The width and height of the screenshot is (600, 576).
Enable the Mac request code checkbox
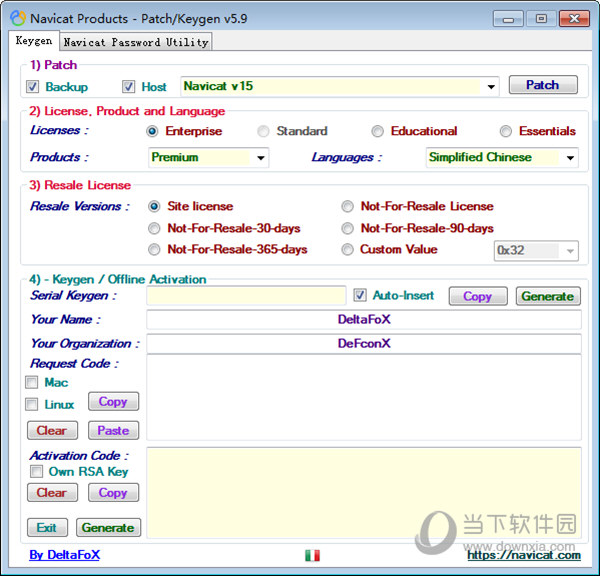tap(31, 382)
